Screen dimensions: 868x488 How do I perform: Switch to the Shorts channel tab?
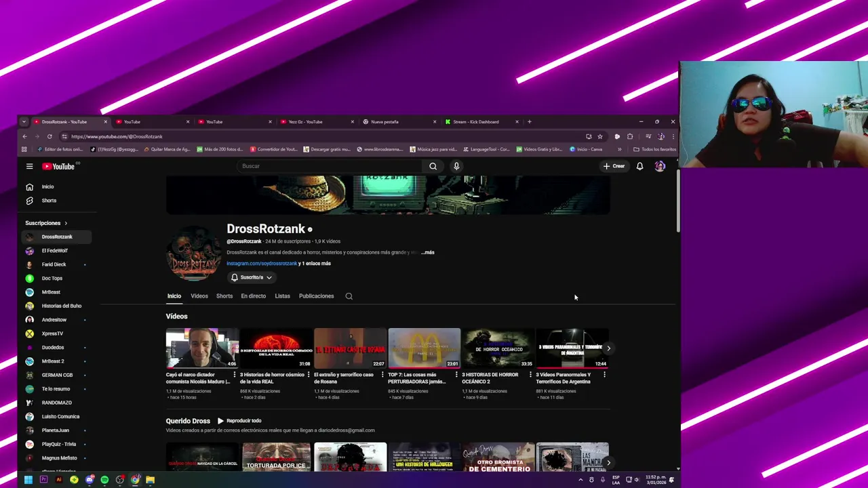pos(224,296)
